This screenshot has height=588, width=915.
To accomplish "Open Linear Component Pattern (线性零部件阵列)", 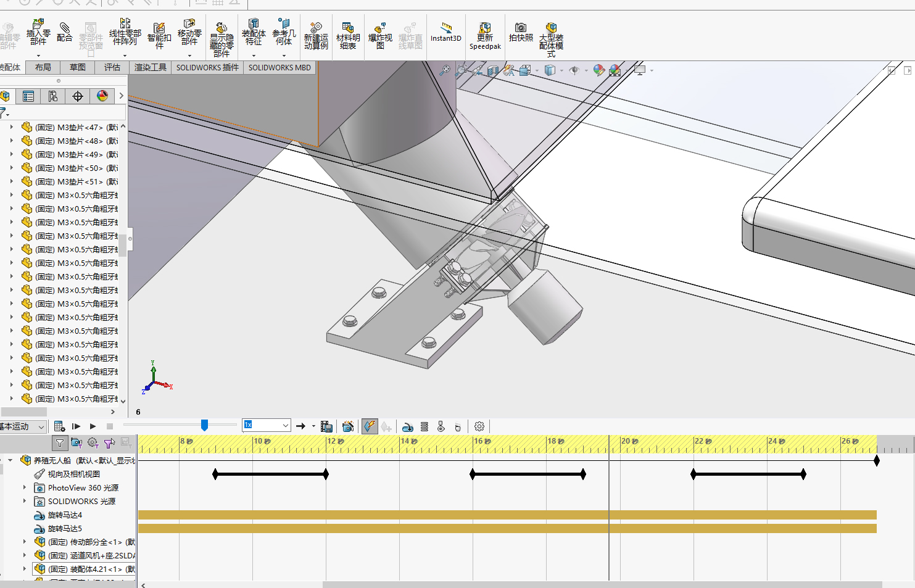I will pos(125,33).
